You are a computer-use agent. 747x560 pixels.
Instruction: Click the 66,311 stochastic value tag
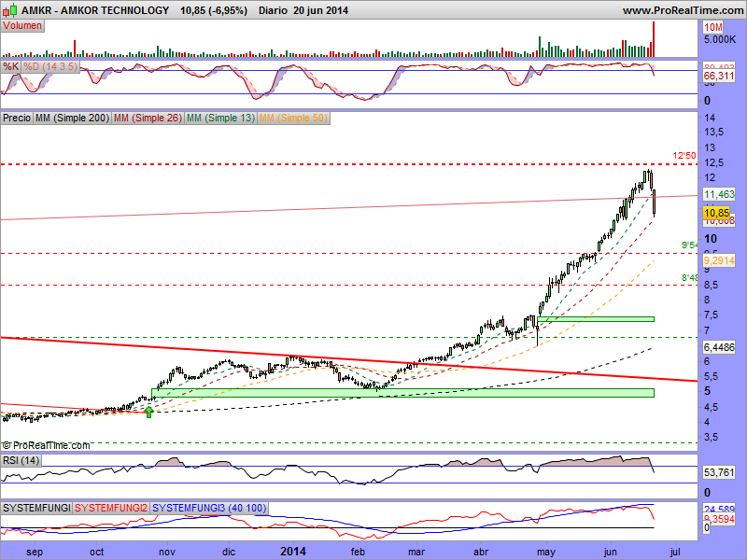click(719, 76)
